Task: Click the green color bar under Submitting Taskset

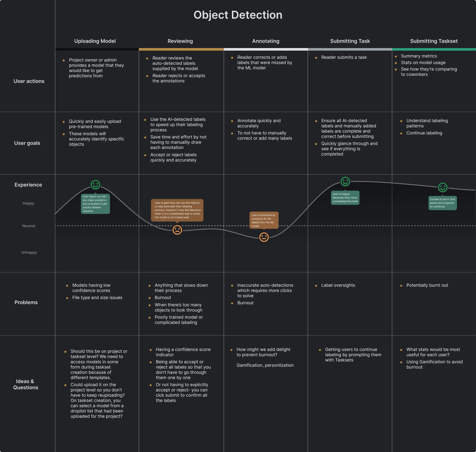Action: [434, 49]
